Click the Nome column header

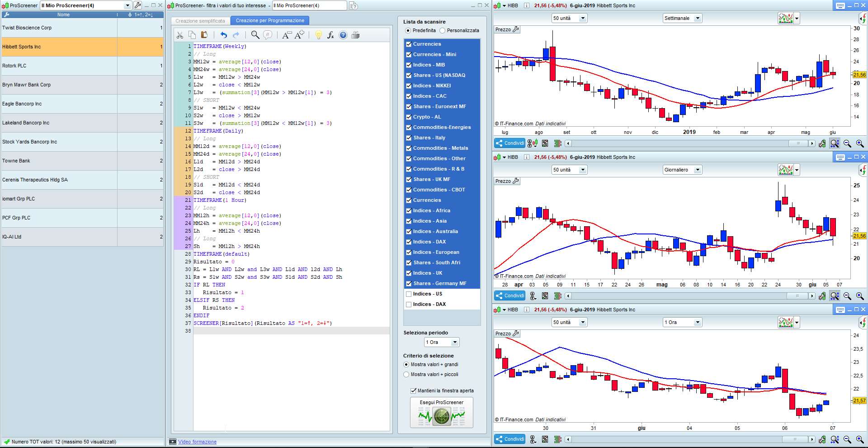(x=63, y=15)
